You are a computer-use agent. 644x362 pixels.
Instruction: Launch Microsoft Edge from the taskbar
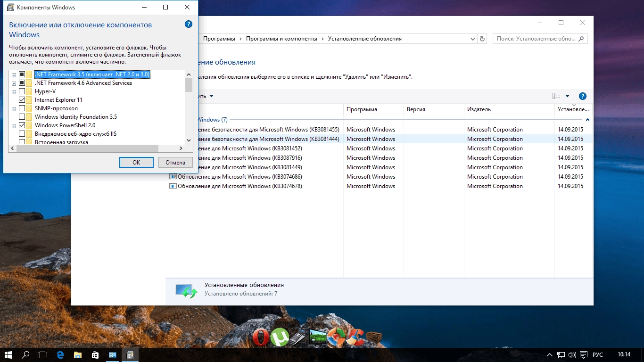(x=60, y=355)
